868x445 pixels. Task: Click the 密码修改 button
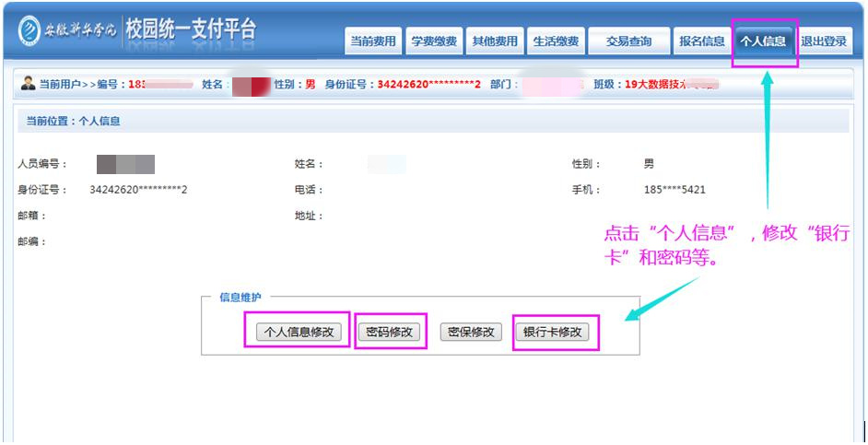tap(389, 333)
